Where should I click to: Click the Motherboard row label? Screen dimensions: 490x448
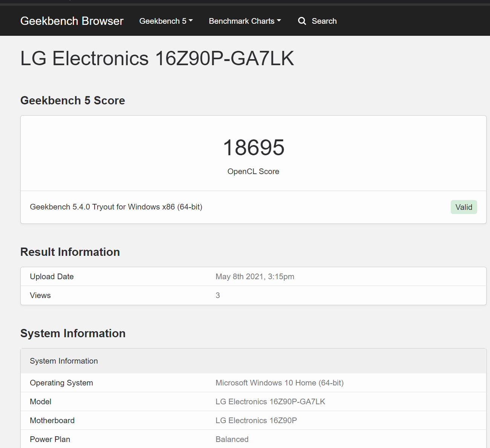tap(52, 420)
